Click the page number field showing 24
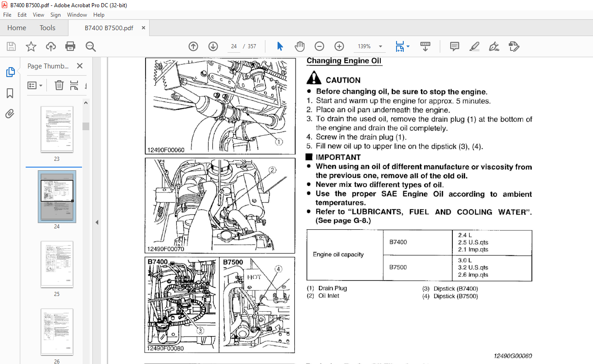 coord(234,46)
